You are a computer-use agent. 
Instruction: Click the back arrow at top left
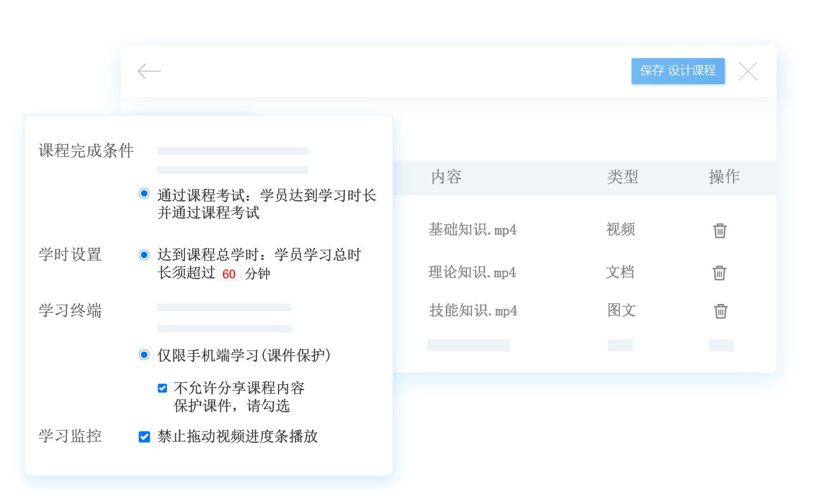click(149, 71)
